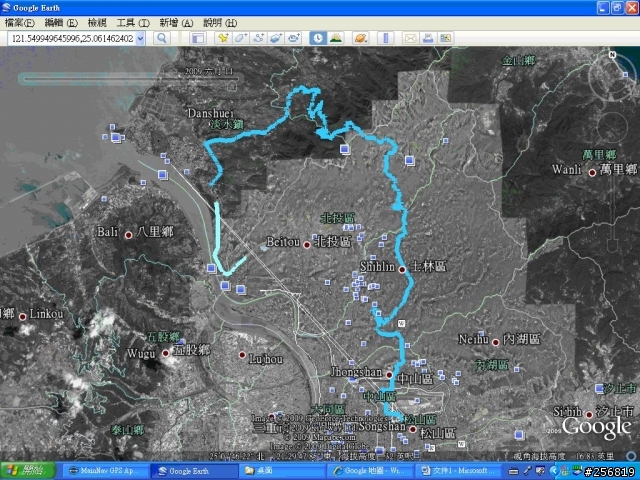
Task: Switch to Google 地圖 browser taskbar button
Action: [369, 471]
